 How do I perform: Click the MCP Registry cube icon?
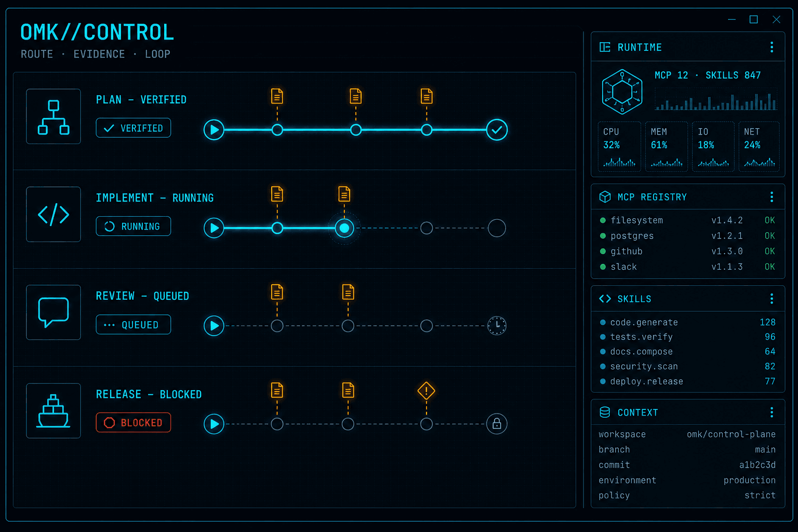point(605,197)
